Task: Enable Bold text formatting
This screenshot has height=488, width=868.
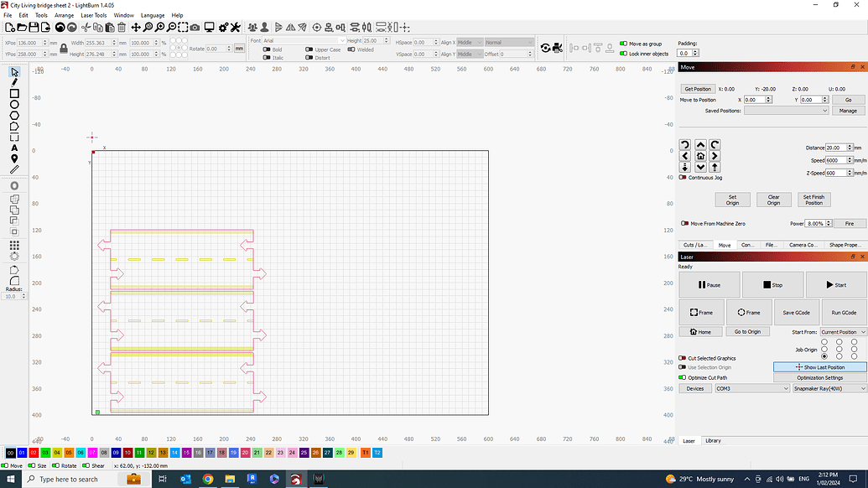Action: coord(266,49)
